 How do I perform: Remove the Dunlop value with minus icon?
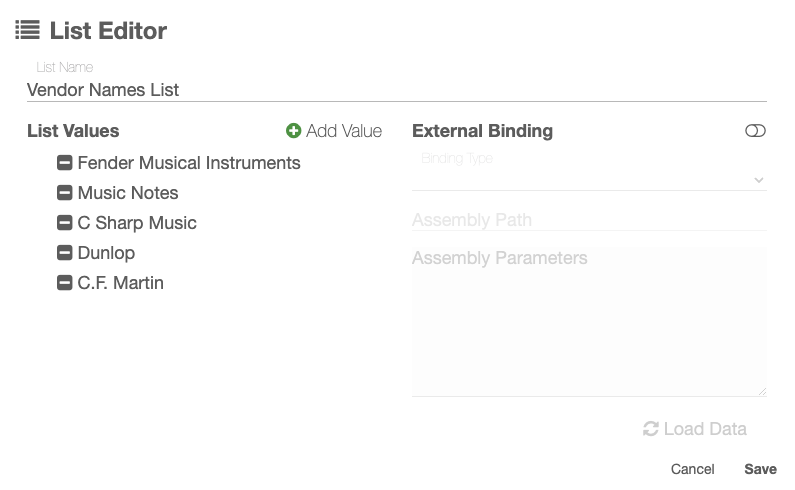point(65,253)
